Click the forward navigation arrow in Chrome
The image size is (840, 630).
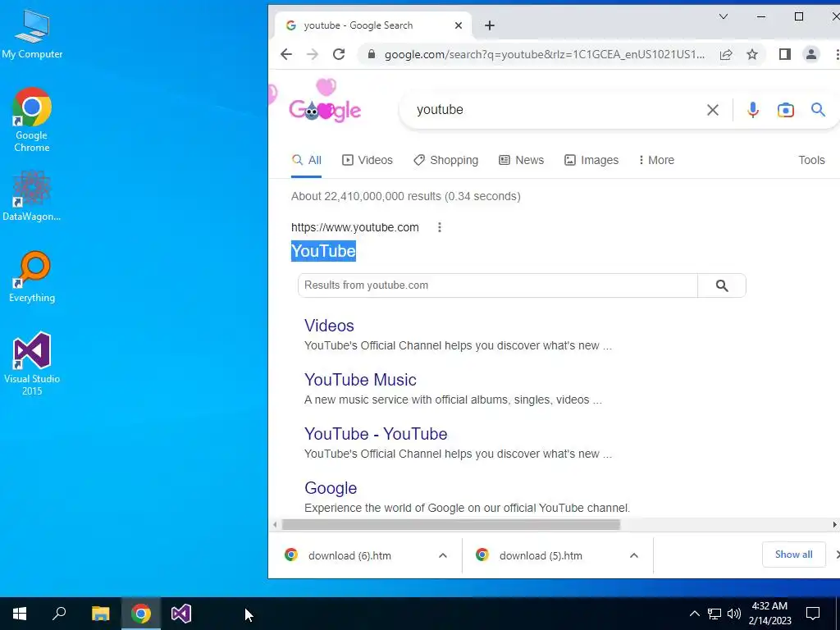[x=313, y=54]
